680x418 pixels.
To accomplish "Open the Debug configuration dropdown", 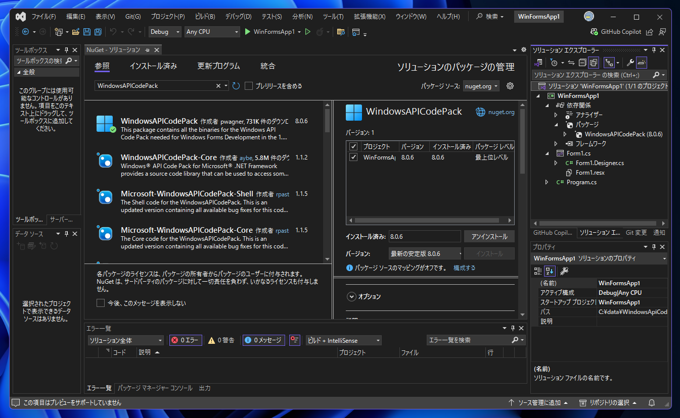I will coord(164,32).
